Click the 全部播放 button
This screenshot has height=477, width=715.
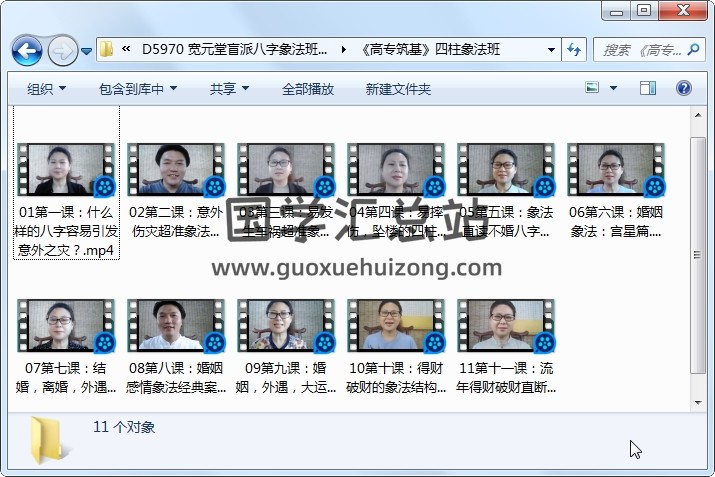pos(308,89)
